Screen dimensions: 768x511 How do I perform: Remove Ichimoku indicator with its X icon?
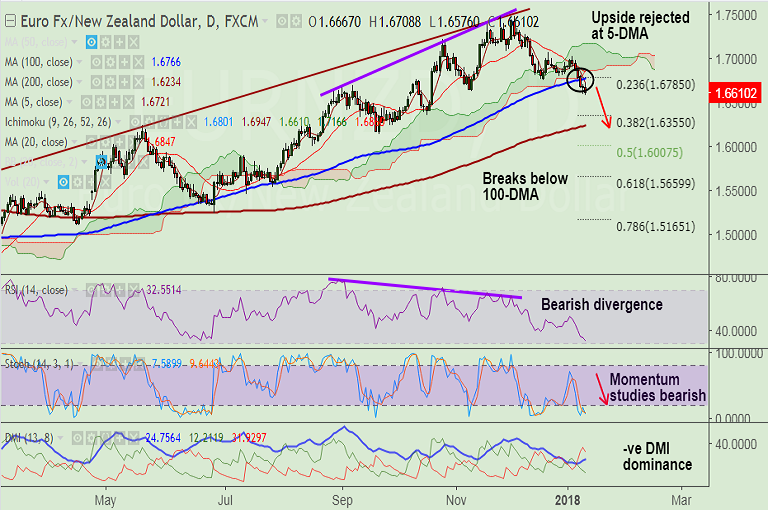pos(191,122)
